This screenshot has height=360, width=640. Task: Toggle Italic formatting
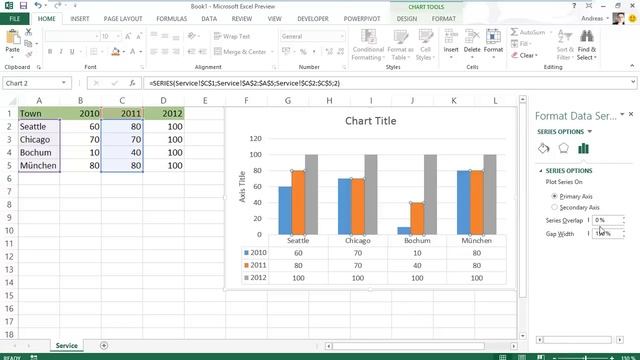(61, 52)
